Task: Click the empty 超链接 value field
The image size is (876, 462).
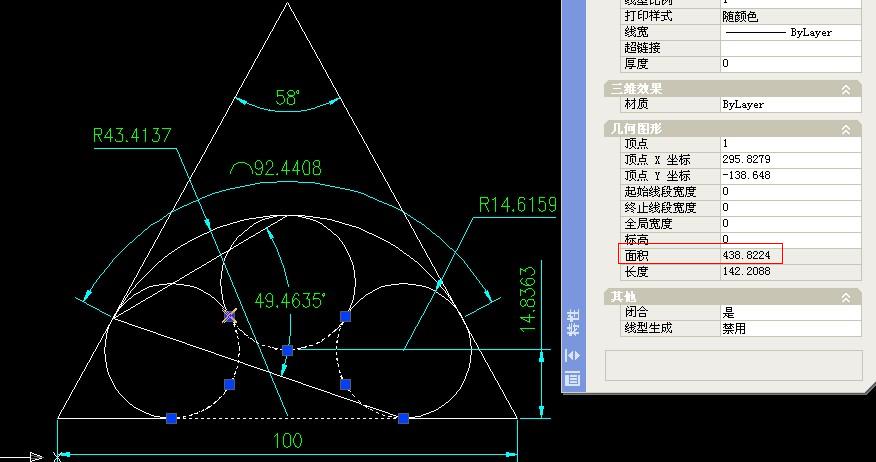Action: (791, 48)
